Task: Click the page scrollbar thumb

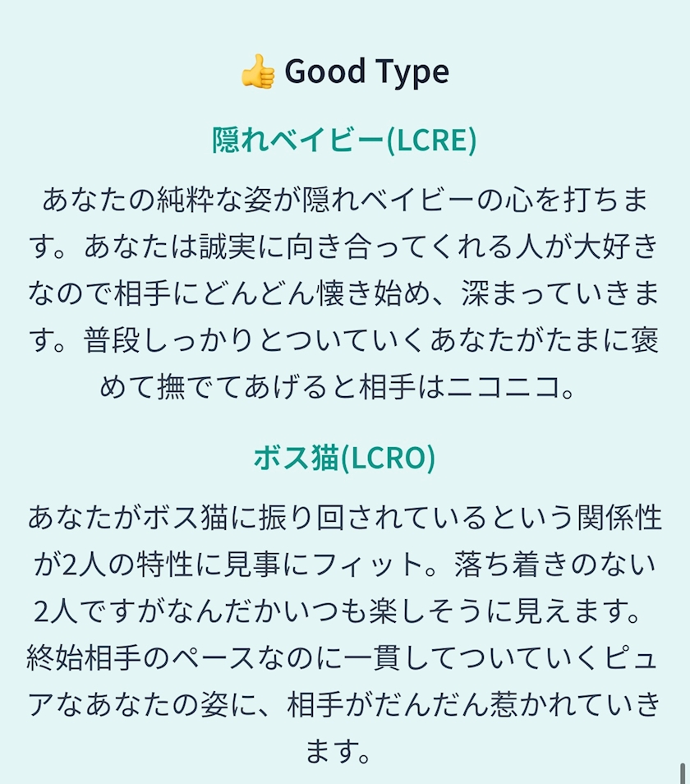Action: pos(682,772)
